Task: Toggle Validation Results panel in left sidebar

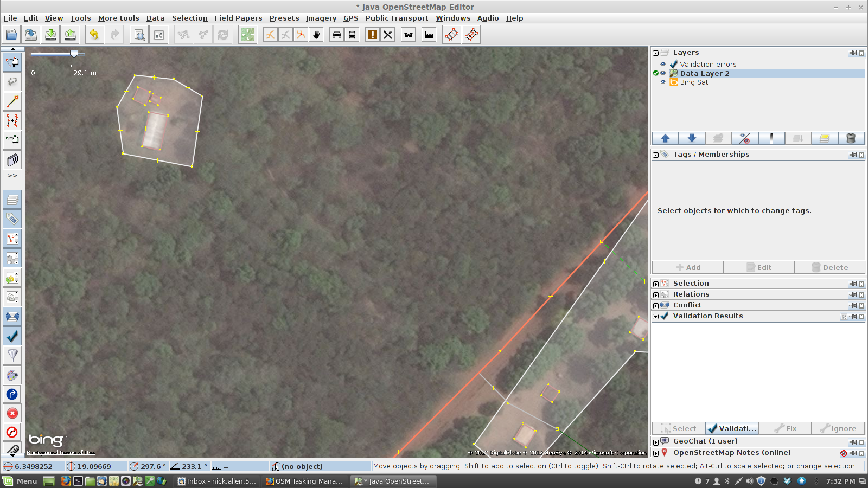Action: [12, 336]
